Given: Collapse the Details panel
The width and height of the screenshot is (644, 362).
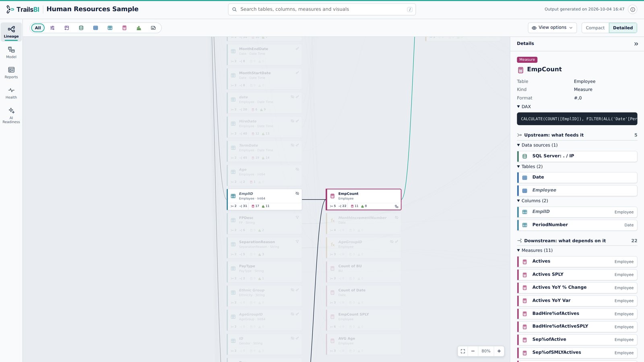Looking at the screenshot, I should (636, 44).
